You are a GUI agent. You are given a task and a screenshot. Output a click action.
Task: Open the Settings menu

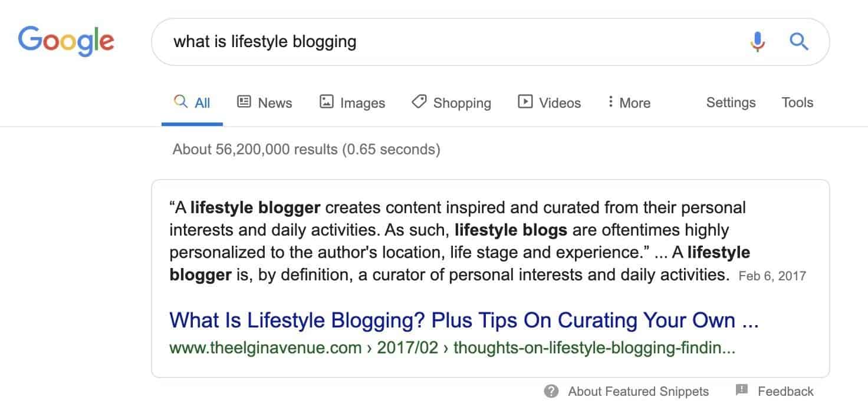[731, 102]
